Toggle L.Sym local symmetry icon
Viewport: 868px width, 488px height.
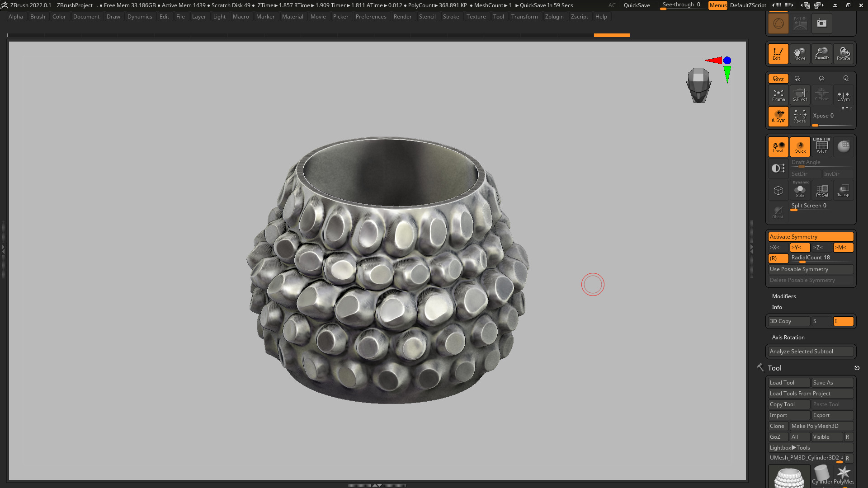(x=843, y=95)
